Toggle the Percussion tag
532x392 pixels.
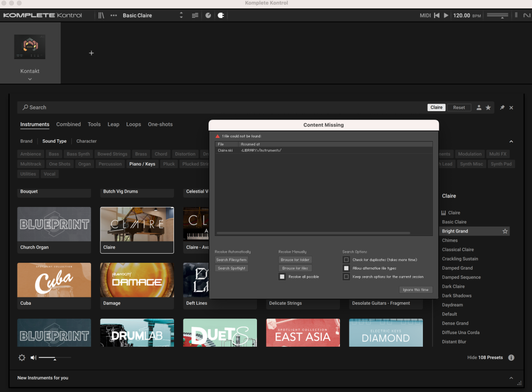tap(110, 164)
